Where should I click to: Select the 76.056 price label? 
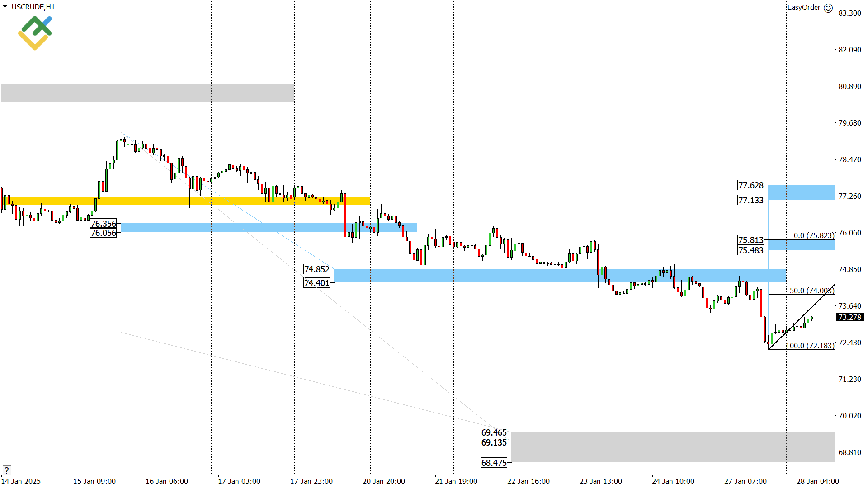(x=104, y=233)
